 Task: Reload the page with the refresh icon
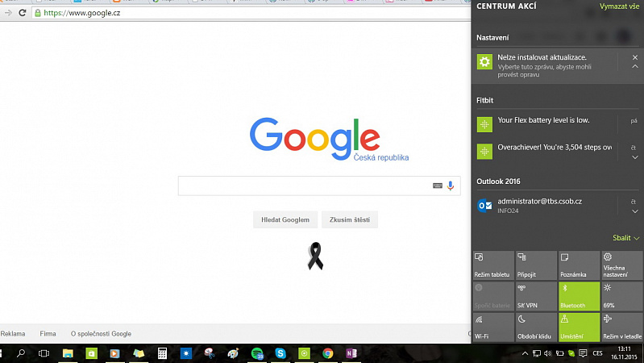23,13
